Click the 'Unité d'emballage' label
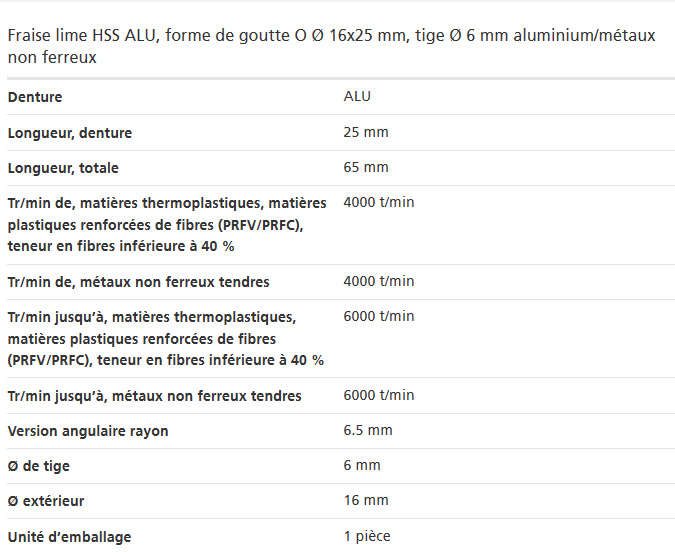The width and height of the screenshot is (675, 552). tap(69, 537)
